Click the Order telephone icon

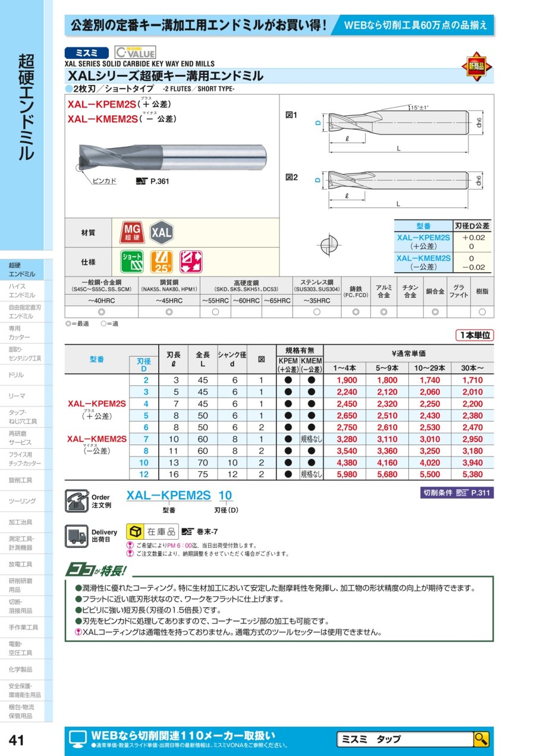click(77, 500)
